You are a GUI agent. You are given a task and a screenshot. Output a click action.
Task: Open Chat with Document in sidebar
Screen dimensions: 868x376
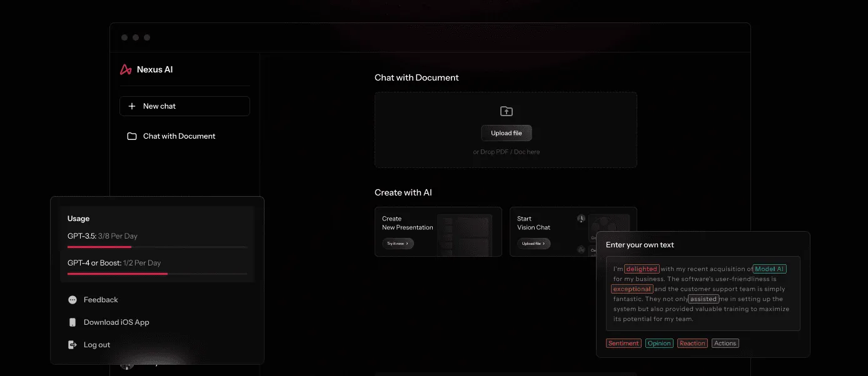coord(171,136)
